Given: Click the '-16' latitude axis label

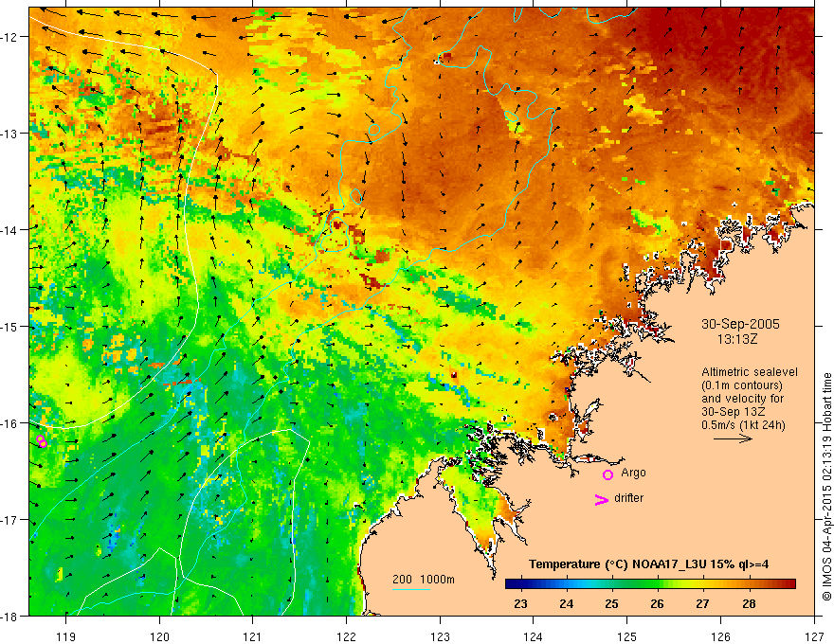Looking at the screenshot, I should click(10, 423).
